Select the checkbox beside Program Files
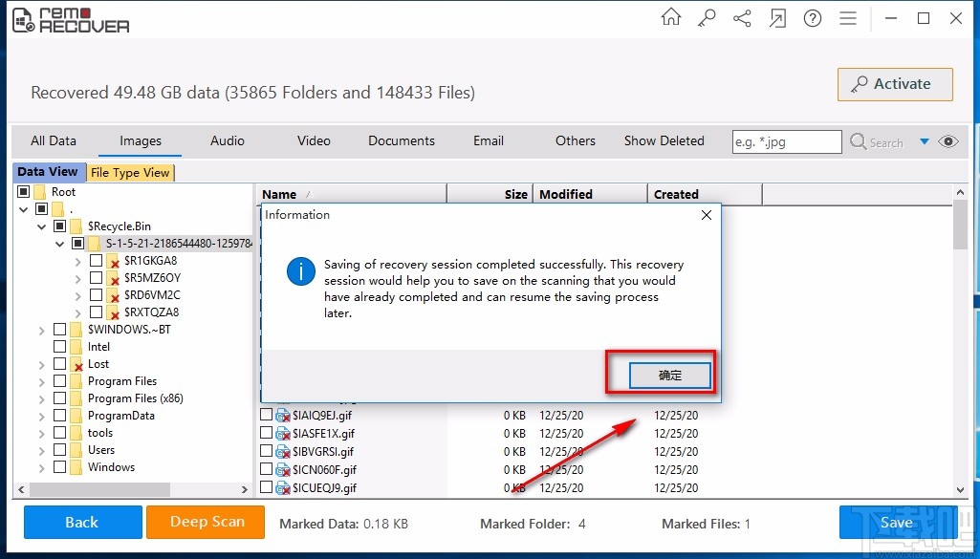Viewport: 980px width, 559px height. [59, 380]
